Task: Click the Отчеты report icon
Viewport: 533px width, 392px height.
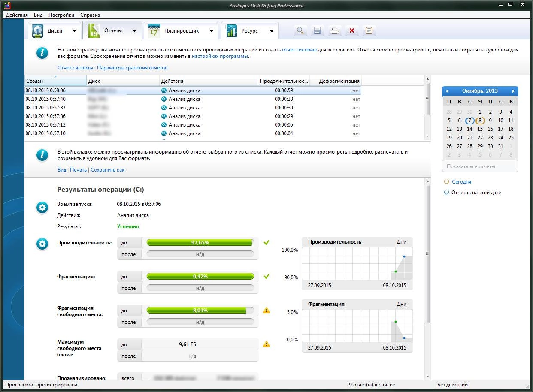Action: (x=94, y=31)
